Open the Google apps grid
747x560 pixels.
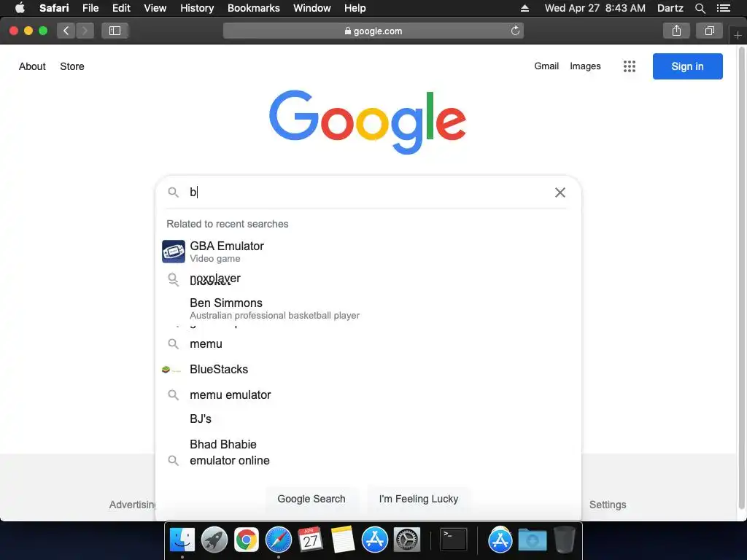(x=630, y=66)
